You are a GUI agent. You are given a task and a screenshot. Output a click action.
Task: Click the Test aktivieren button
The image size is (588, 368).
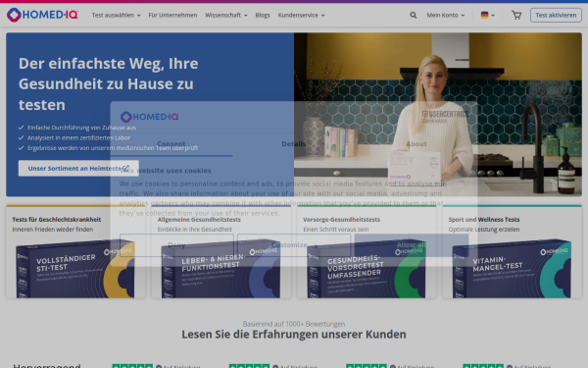click(x=556, y=15)
